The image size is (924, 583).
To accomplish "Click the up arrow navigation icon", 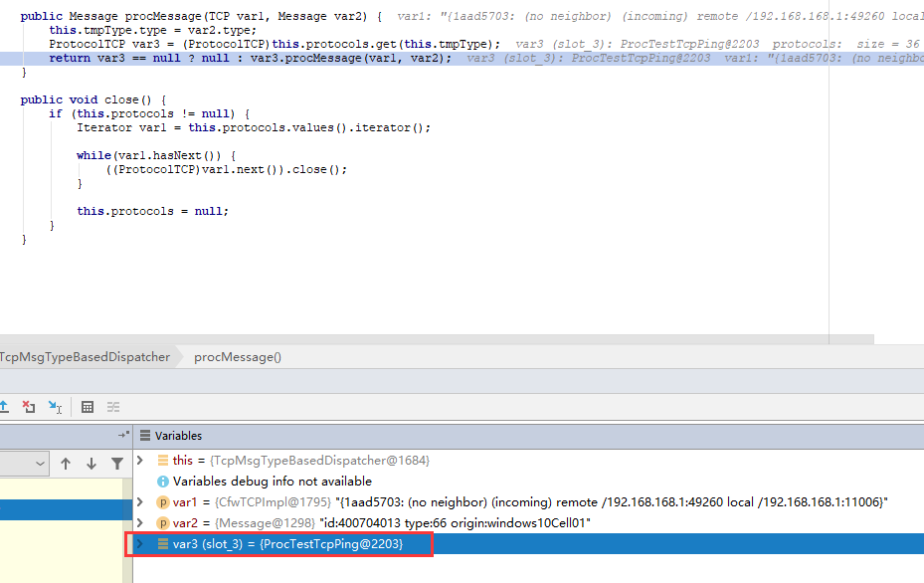I will [x=66, y=463].
